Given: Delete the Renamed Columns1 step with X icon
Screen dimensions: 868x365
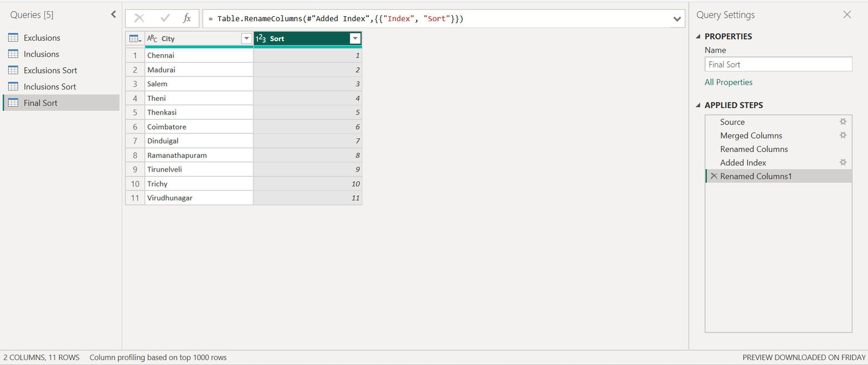Looking at the screenshot, I should pos(714,176).
